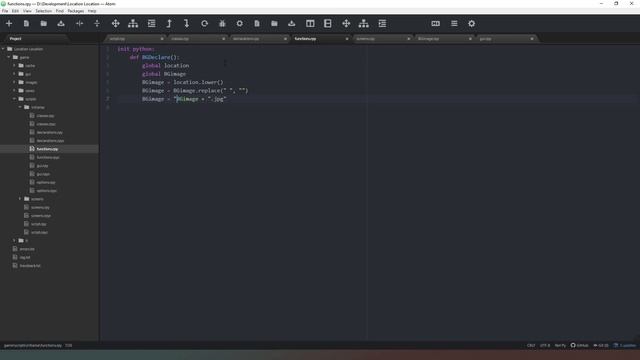Click the UTF-8 encoding selector
640x360 pixels.
coord(545,345)
